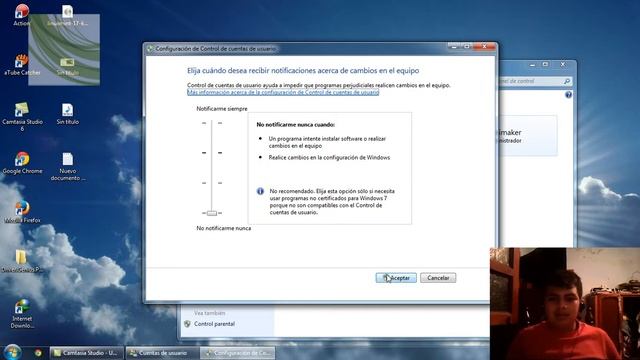Click the user account tile in the back window
This screenshot has width=640, height=360.
click(x=528, y=136)
